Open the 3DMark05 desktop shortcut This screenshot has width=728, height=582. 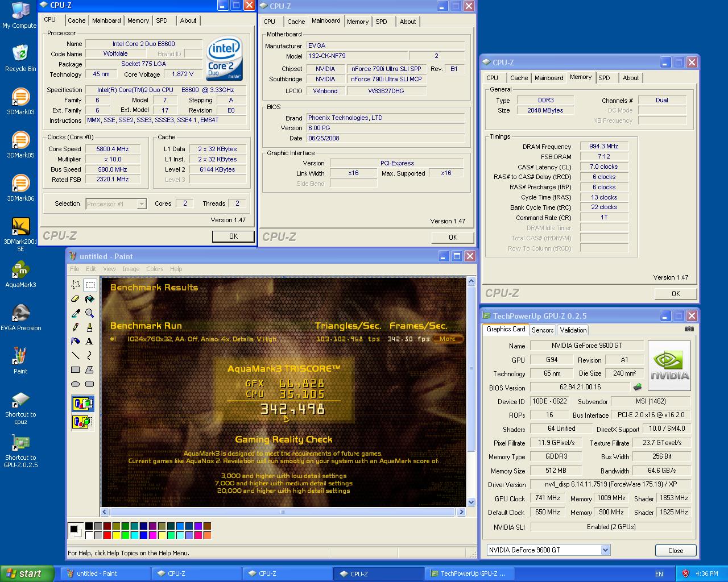point(20,144)
